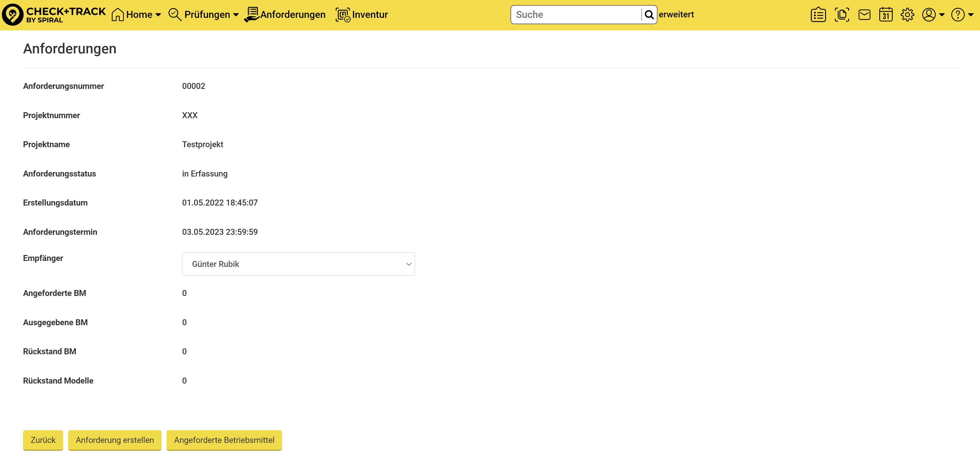
Task: Expand the help dropdown arrow
Action: pos(970,15)
